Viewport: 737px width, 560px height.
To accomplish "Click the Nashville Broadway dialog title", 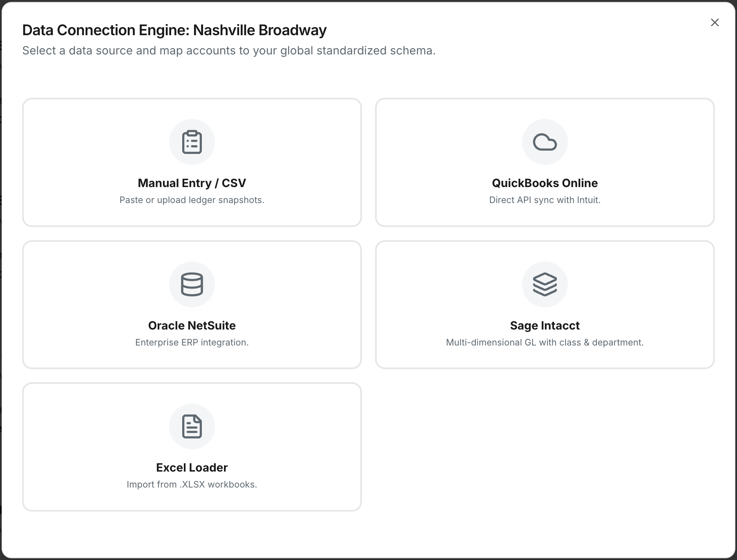I will coord(174,29).
